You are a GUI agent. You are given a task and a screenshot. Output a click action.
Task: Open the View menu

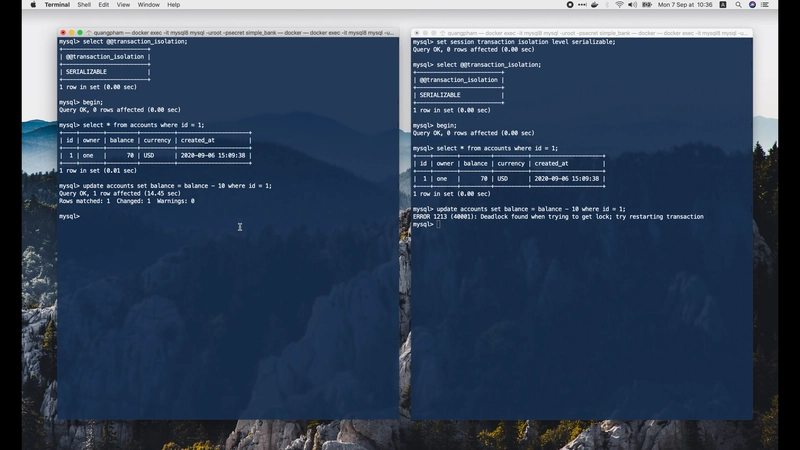click(x=123, y=5)
